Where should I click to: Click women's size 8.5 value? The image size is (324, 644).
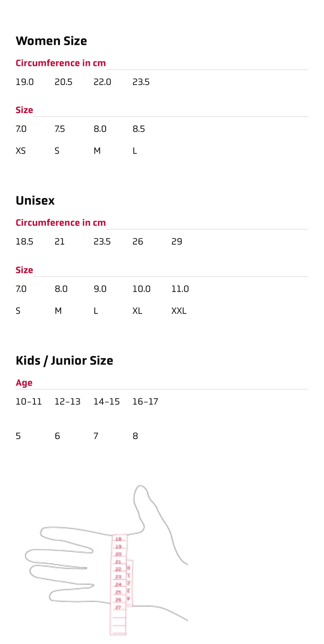[139, 129]
